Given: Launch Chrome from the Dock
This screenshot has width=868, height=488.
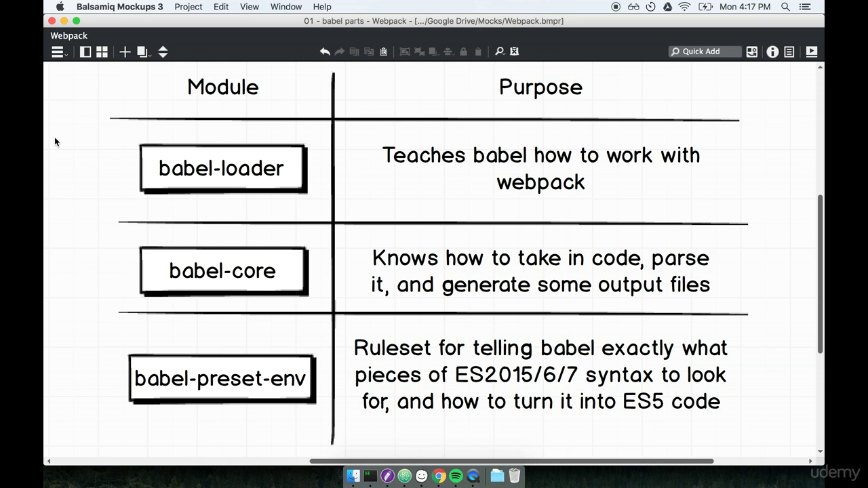Looking at the screenshot, I should [439, 476].
